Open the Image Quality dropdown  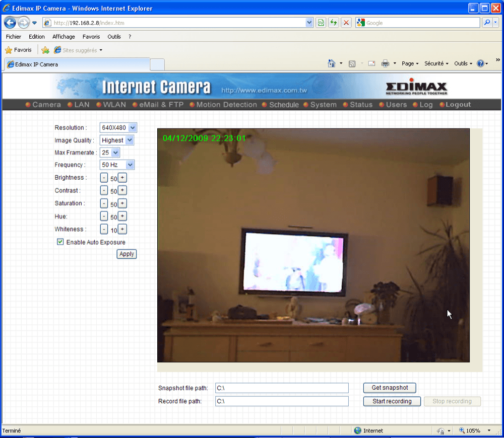[117, 140]
